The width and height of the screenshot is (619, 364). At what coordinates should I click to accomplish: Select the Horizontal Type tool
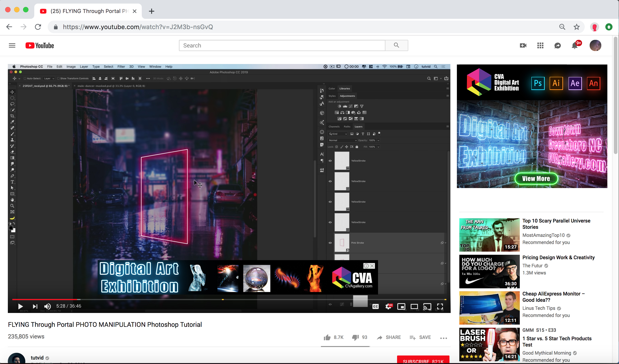12,182
